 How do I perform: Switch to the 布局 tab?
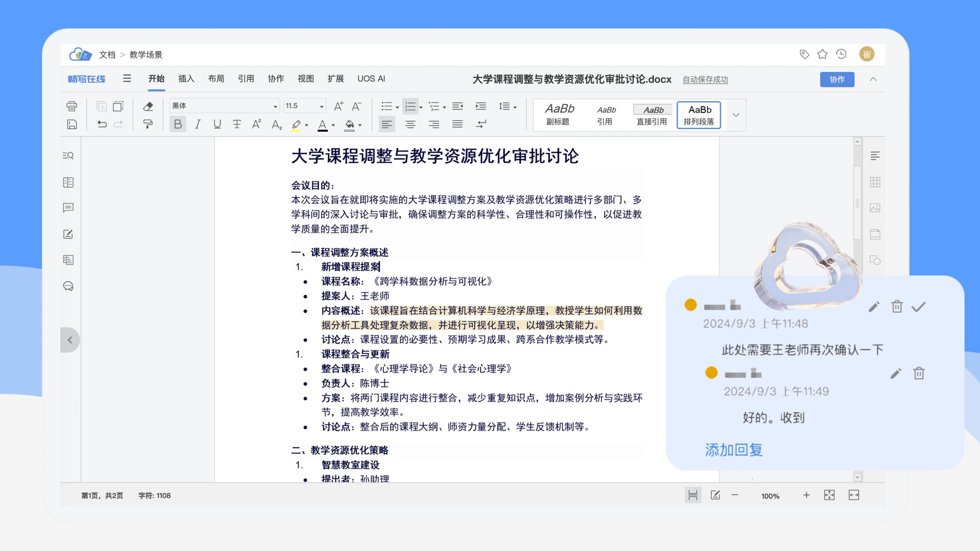click(216, 79)
